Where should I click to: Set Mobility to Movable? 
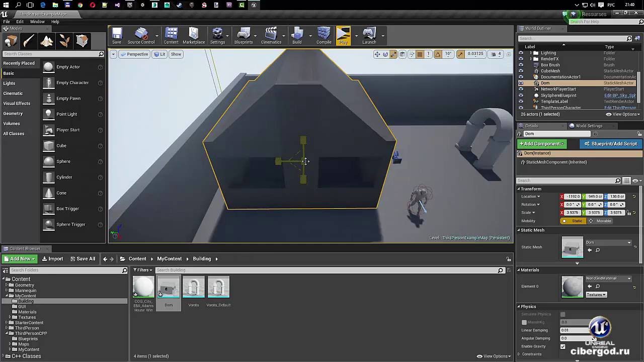click(x=600, y=221)
